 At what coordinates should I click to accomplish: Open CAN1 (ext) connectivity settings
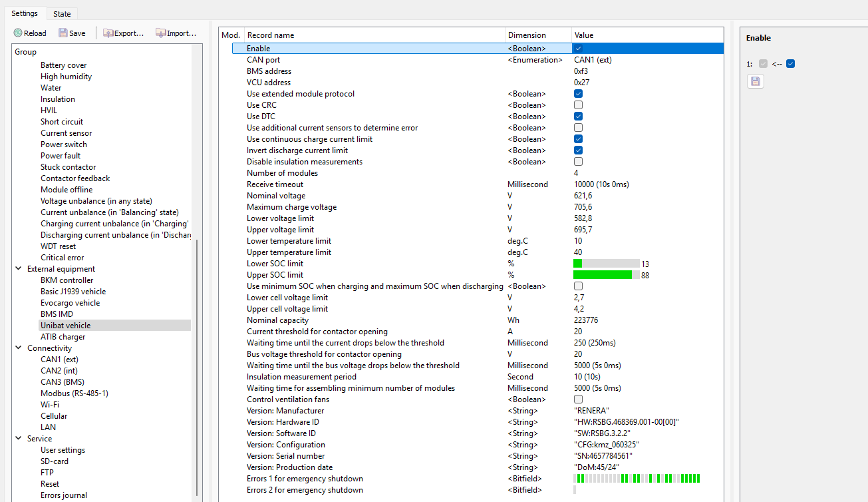click(x=59, y=360)
